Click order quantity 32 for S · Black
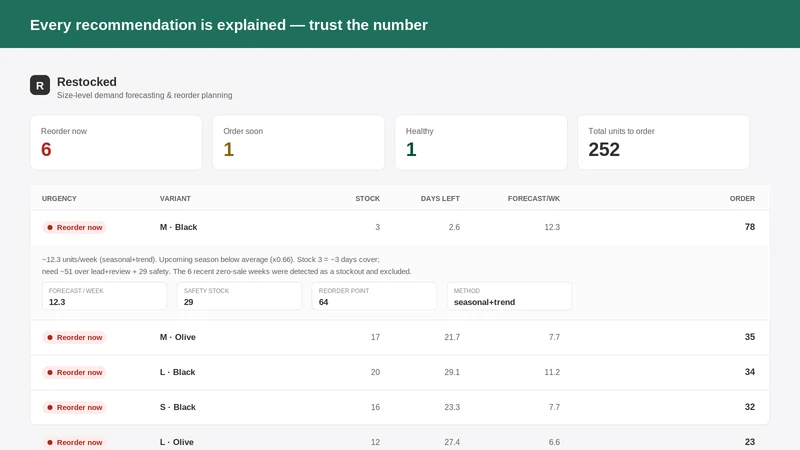 point(749,407)
